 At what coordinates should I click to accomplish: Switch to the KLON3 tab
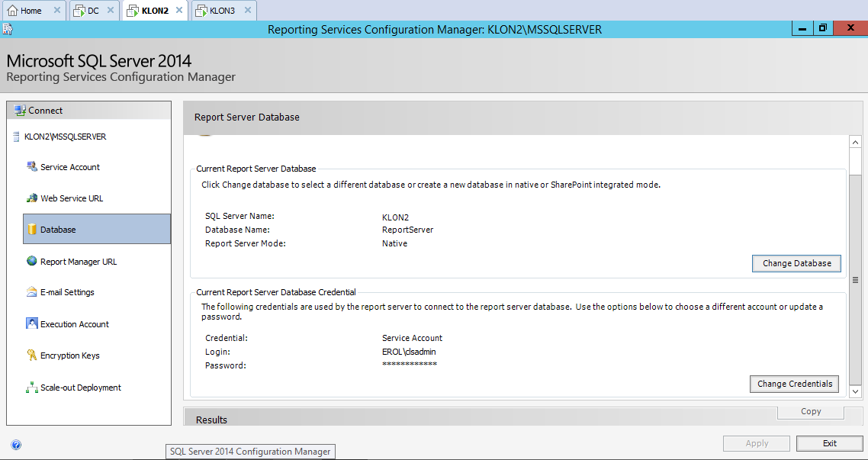coord(222,11)
